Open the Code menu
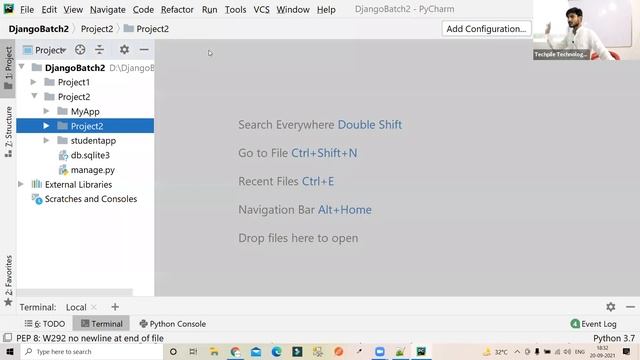640x360 pixels. pyautogui.click(x=143, y=9)
